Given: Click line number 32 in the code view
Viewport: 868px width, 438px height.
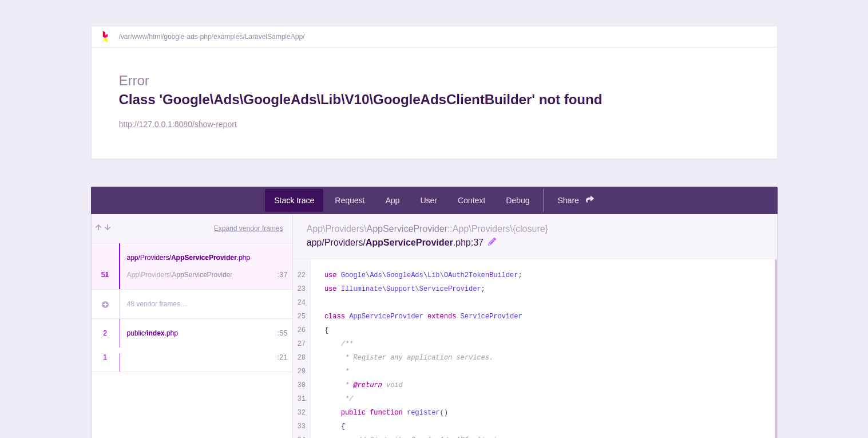Looking at the screenshot, I should pyautogui.click(x=302, y=412).
